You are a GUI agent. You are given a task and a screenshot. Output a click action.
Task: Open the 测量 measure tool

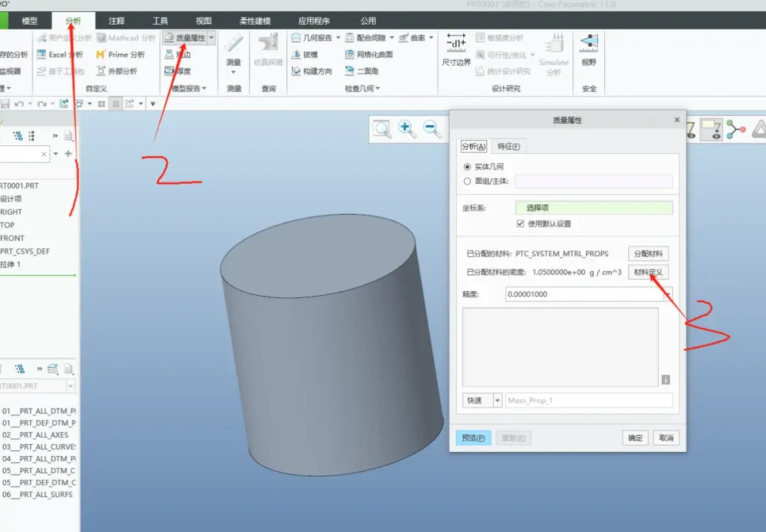click(x=234, y=52)
